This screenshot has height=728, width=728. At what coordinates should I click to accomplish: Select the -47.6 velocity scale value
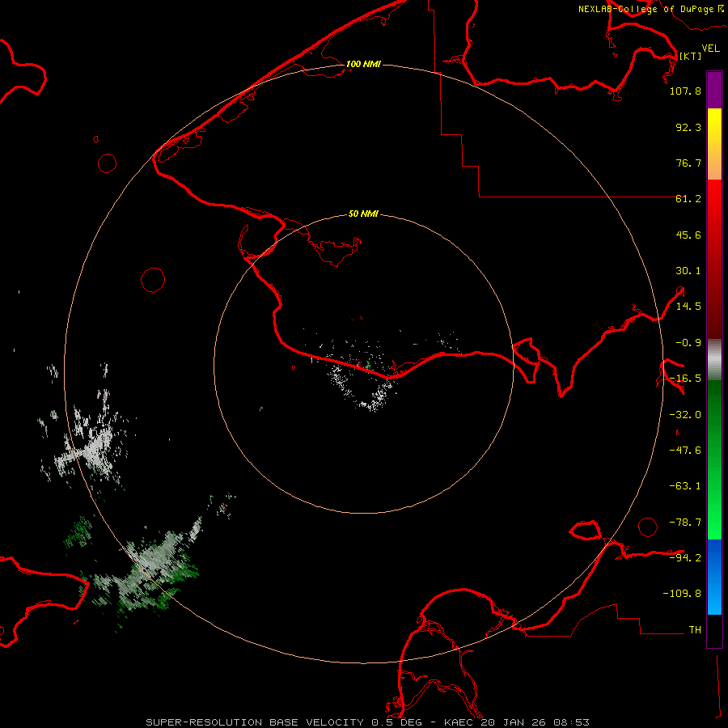tap(685, 451)
